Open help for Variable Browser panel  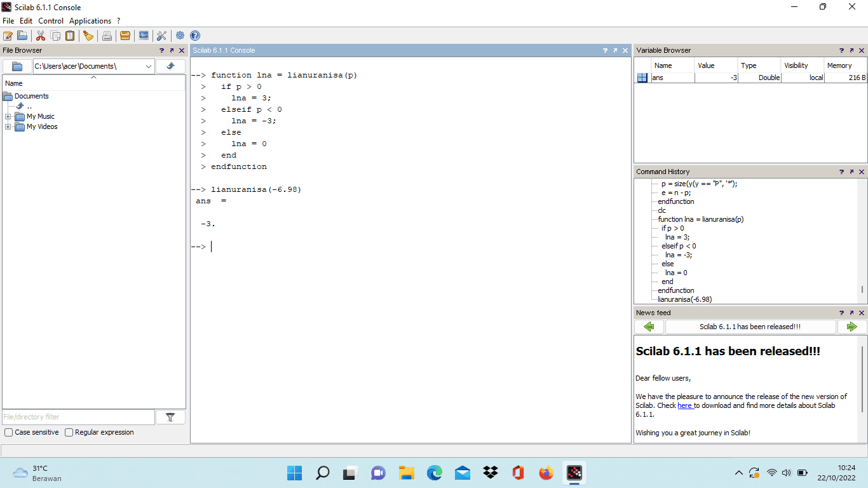[x=841, y=50]
